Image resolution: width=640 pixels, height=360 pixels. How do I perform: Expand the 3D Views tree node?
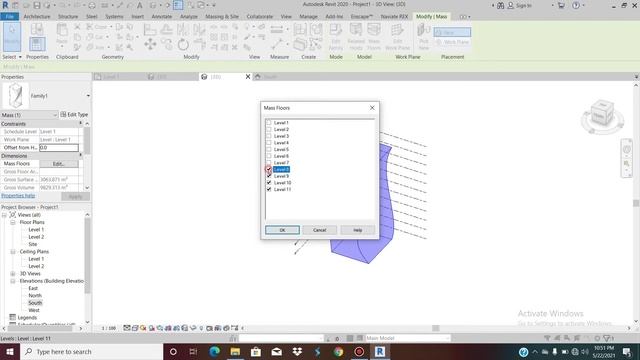tap(13, 273)
